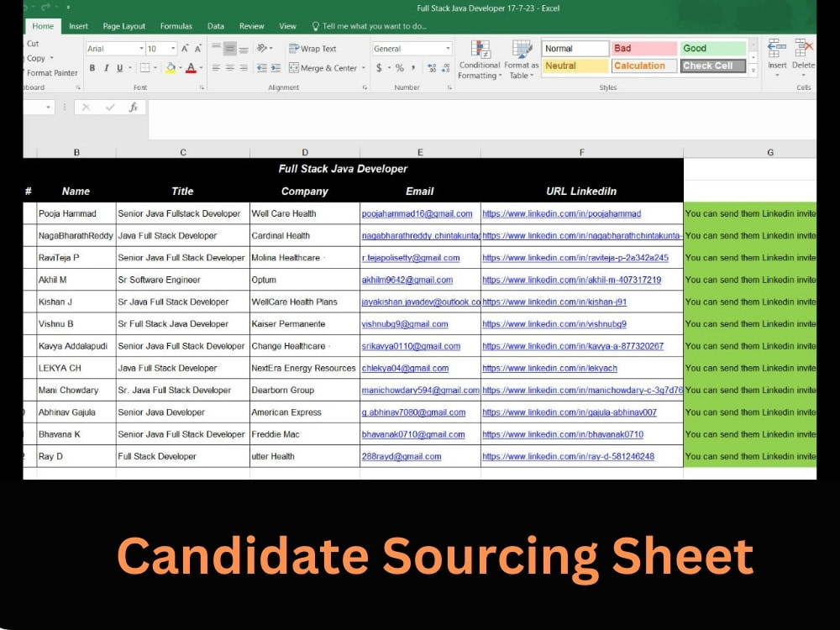Open the Insert ribbon tab
840x630 pixels.
pyautogui.click(x=78, y=26)
